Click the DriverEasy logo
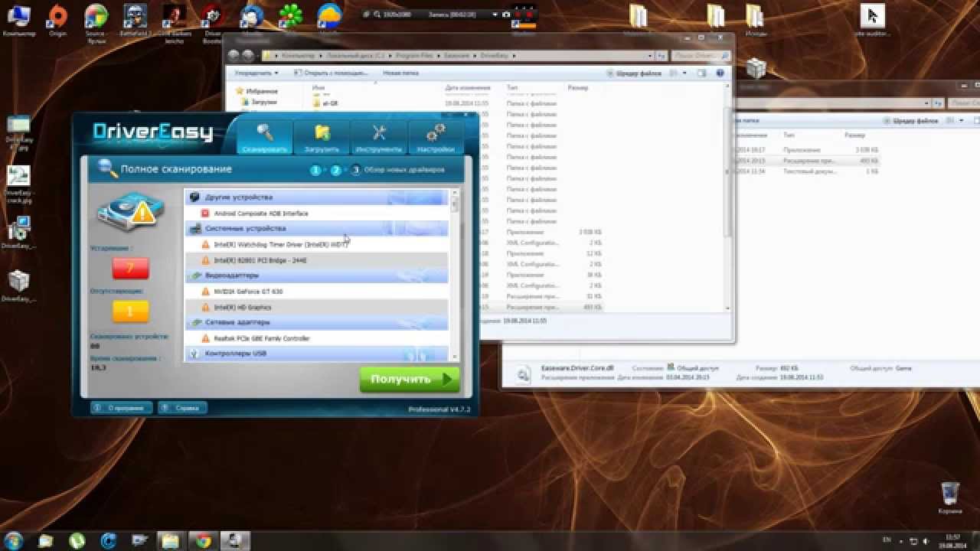Viewport: 980px width, 551px height. coord(153,132)
